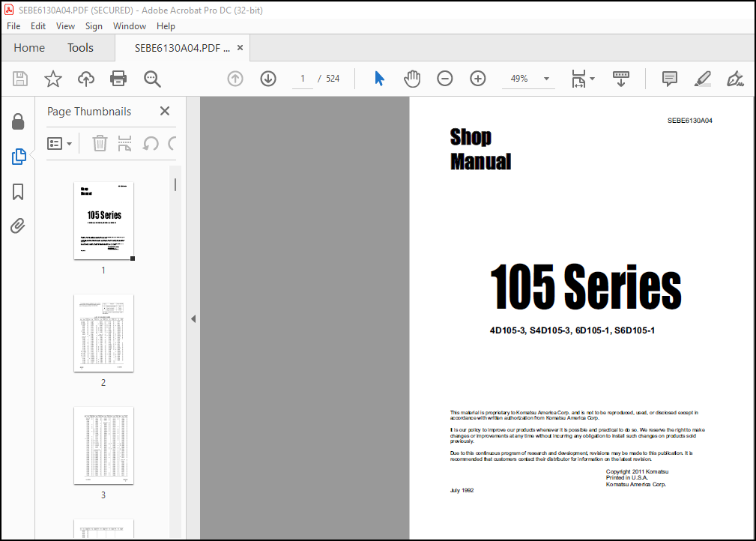
Task: Collapse the navigation pane arrow
Action: click(193, 318)
